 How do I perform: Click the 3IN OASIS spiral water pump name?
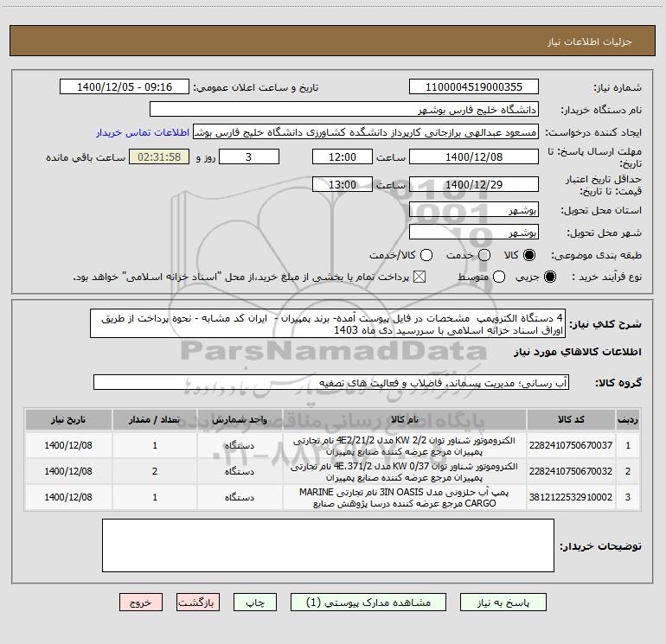[x=405, y=498]
